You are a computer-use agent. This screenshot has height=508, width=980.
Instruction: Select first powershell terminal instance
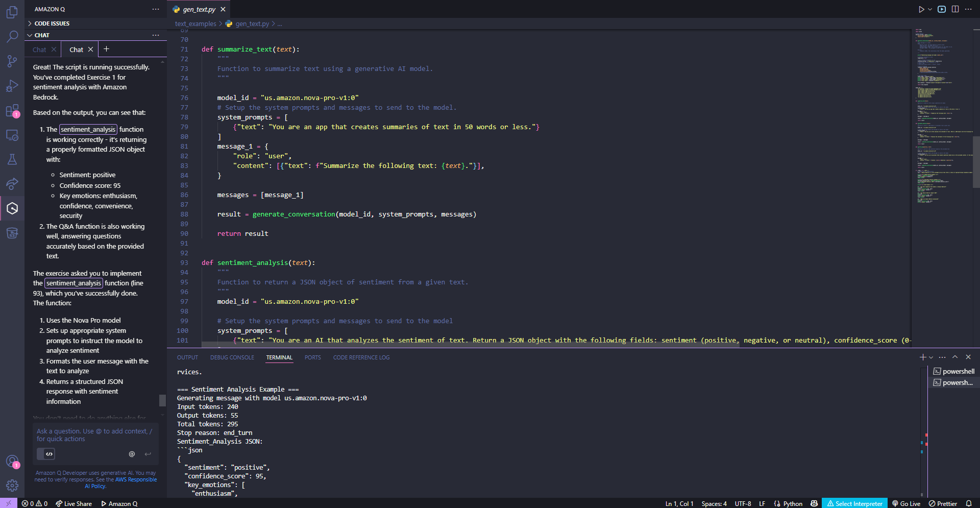pyautogui.click(x=953, y=371)
